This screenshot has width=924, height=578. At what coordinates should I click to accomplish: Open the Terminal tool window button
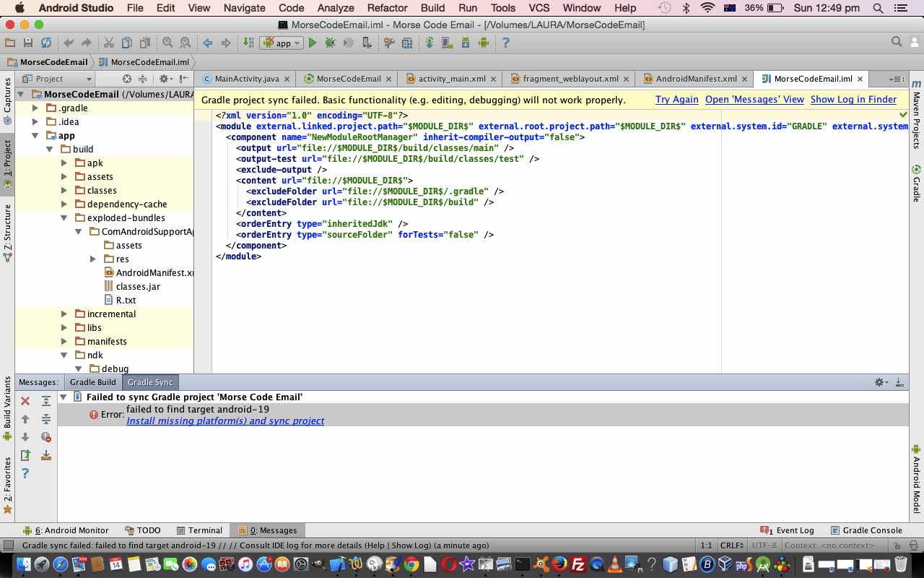199,530
